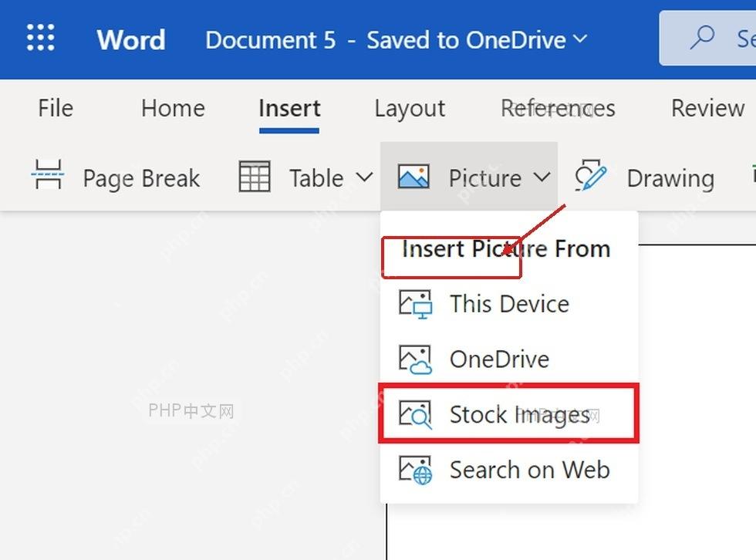Choose This Device from the picture menu
The width and height of the screenshot is (756, 560).
pyautogui.click(x=509, y=304)
